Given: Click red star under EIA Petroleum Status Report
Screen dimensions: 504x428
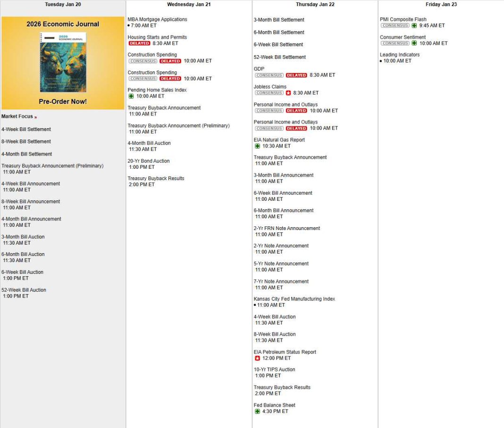Looking at the screenshot, I should click(257, 358).
